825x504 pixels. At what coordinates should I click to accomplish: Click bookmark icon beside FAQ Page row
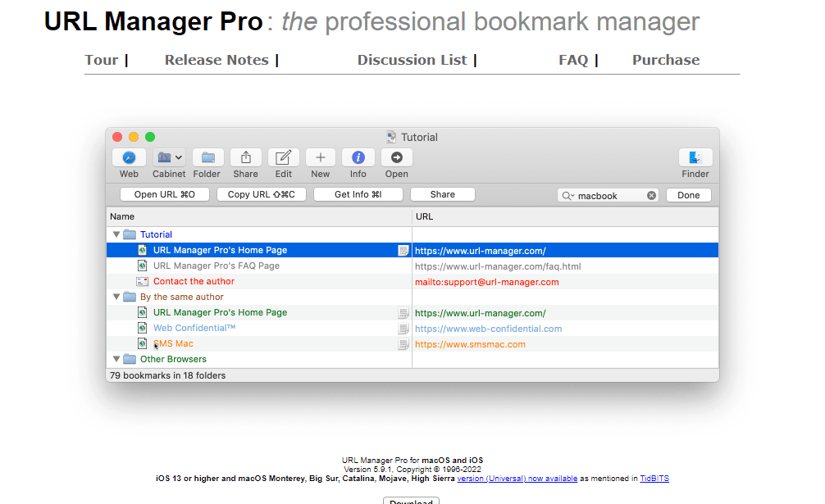click(x=142, y=266)
